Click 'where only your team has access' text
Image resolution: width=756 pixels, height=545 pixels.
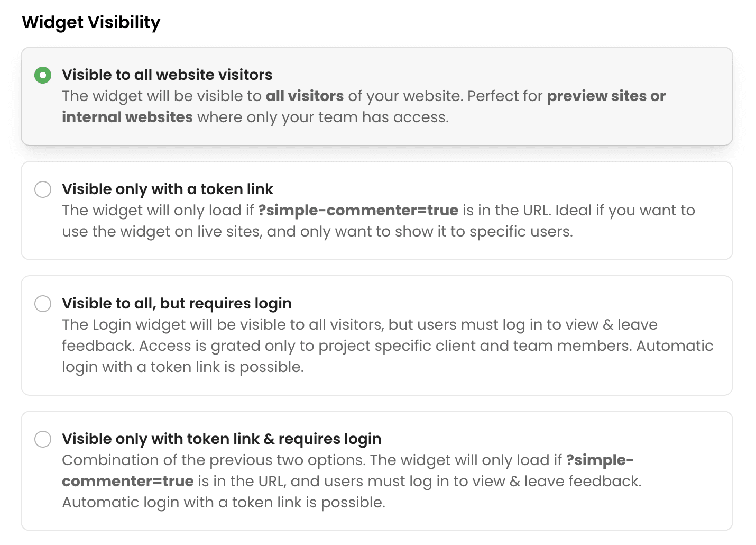(x=322, y=117)
